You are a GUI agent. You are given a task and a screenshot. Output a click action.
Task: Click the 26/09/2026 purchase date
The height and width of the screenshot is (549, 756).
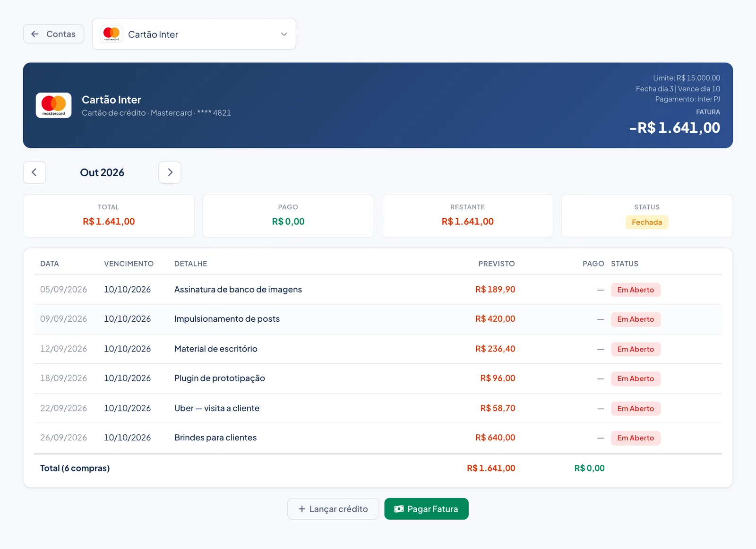click(64, 437)
